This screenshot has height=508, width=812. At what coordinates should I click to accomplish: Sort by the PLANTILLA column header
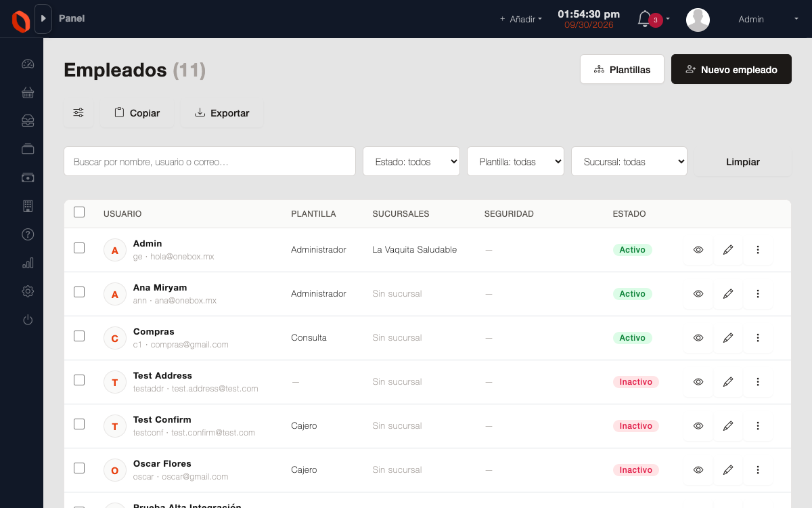pos(313,214)
